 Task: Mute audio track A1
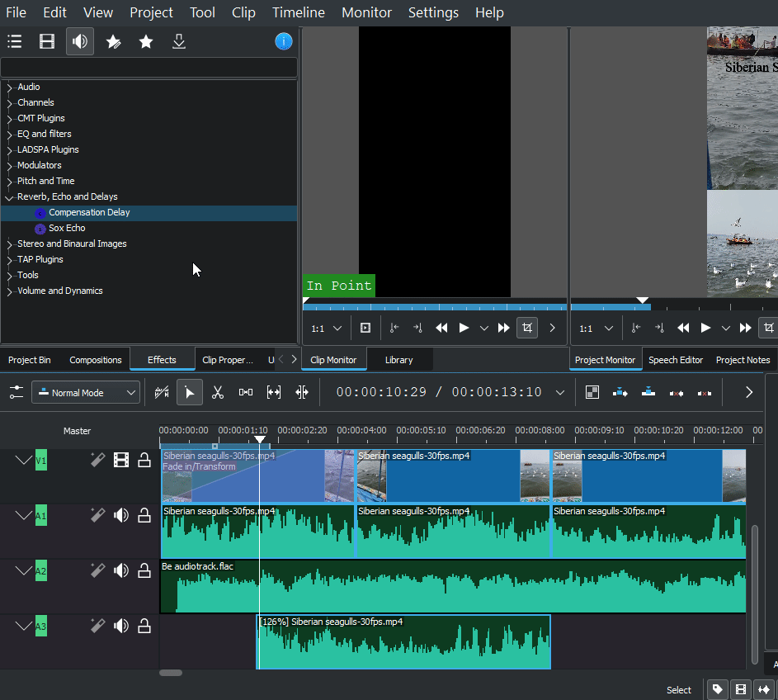121,516
